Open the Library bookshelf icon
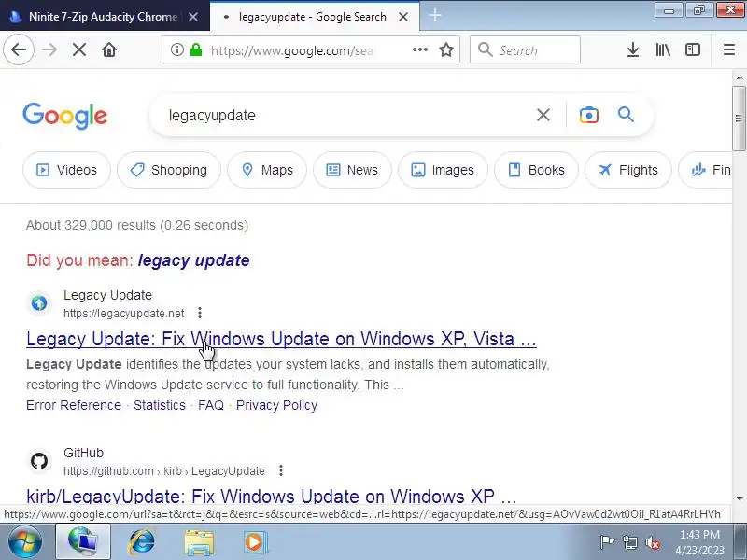The width and height of the screenshot is (747, 560). [663, 49]
